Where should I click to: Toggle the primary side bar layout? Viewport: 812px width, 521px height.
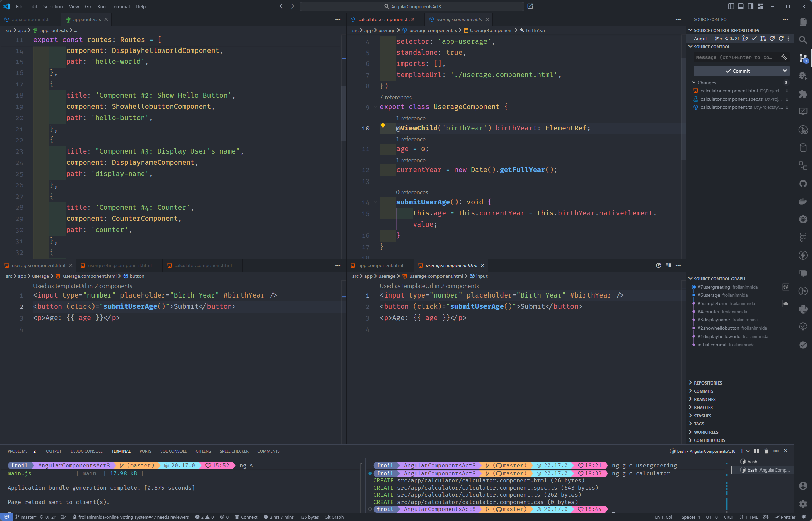(731, 6)
